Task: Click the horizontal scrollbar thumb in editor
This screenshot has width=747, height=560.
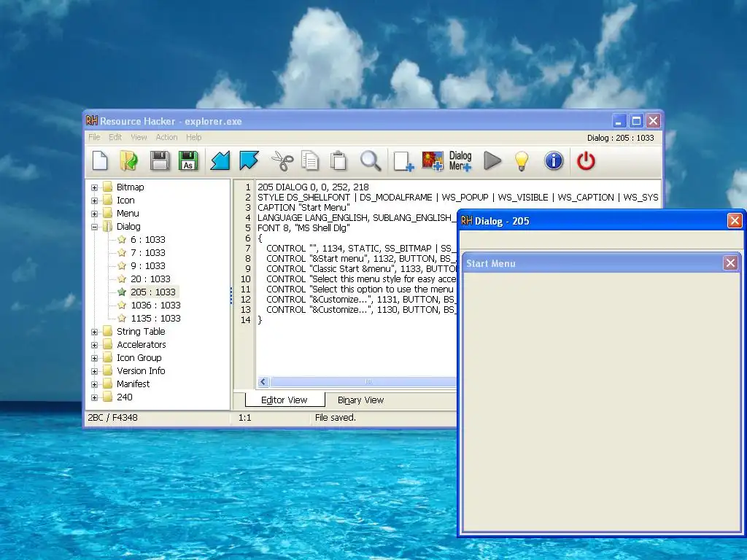Action: [x=365, y=381]
